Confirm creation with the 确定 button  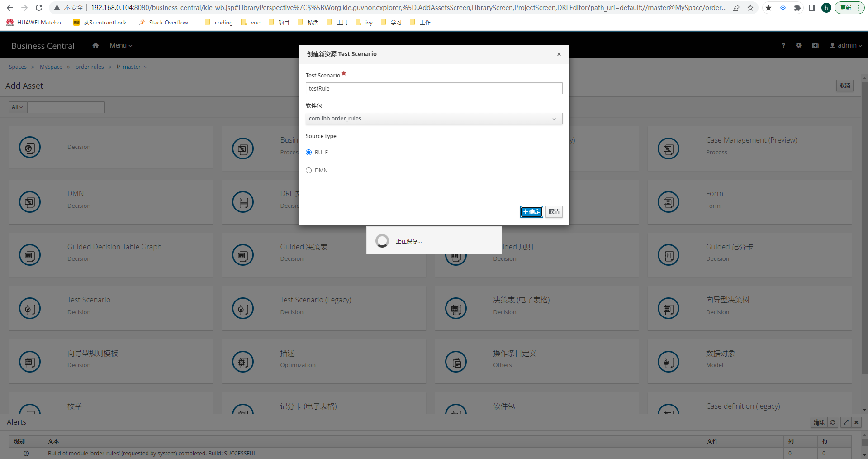pos(531,212)
